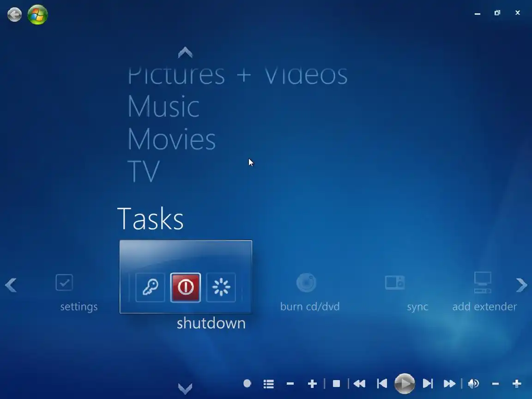Restore down the Media Center window

[x=497, y=13]
